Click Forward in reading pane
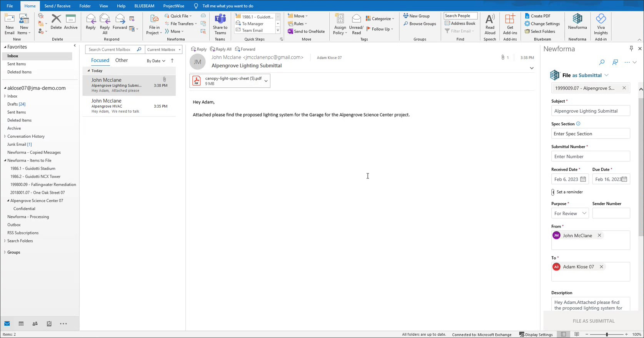Image resolution: width=644 pixels, height=338 pixels. point(245,49)
